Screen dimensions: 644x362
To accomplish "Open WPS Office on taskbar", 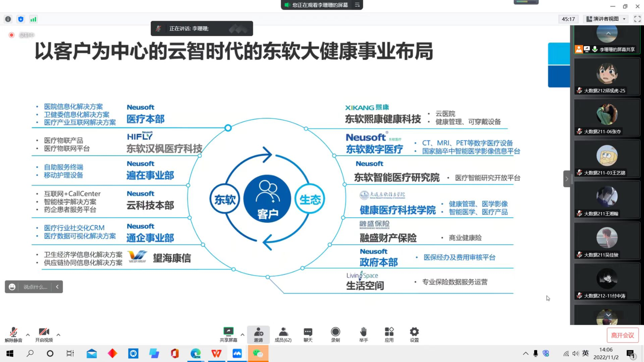I will point(216,353).
